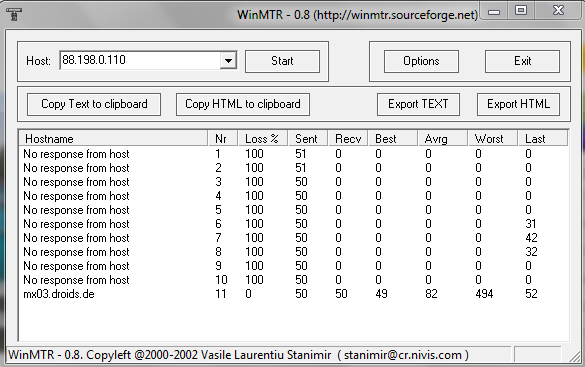The image size is (585, 367).
Task: Select hop 2 'No response from host' row
Action: [294, 168]
